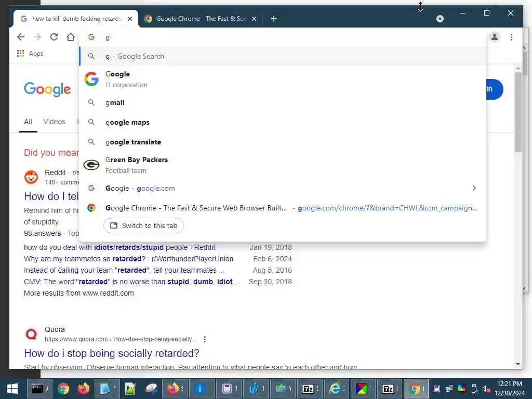Screen dimensions: 532x399
Task: Select the Google Chrome Fast & Secure Web Browser suggestion
Action: click(283, 208)
